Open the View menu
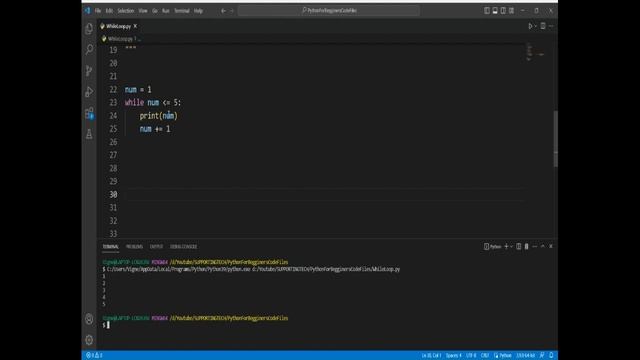The width and height of the screenshot is (640, 360). [143, 11]
